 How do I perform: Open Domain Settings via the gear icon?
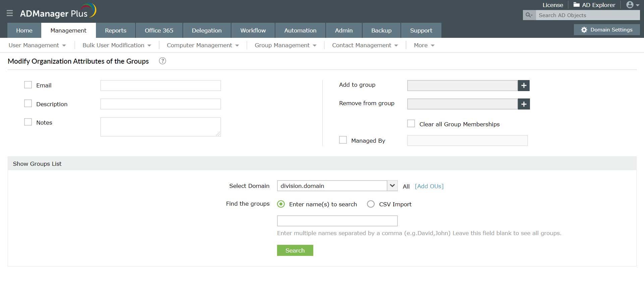[x=584, y=30]
